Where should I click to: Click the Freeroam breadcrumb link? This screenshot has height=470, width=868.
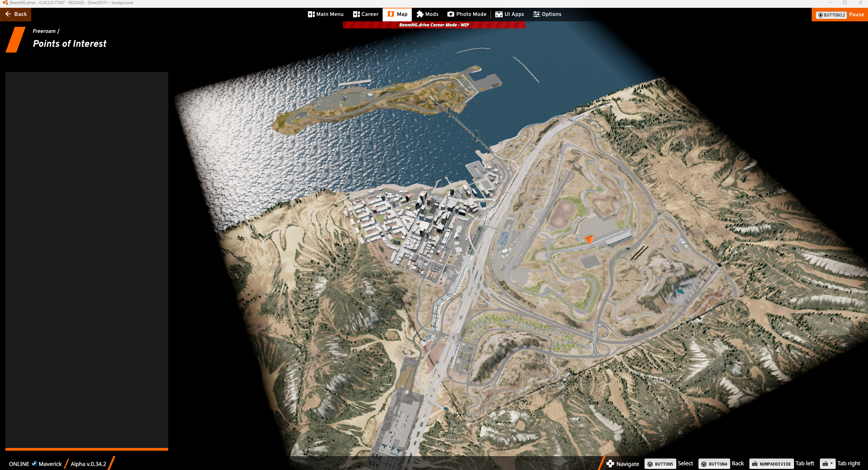[x=44, y=31]
